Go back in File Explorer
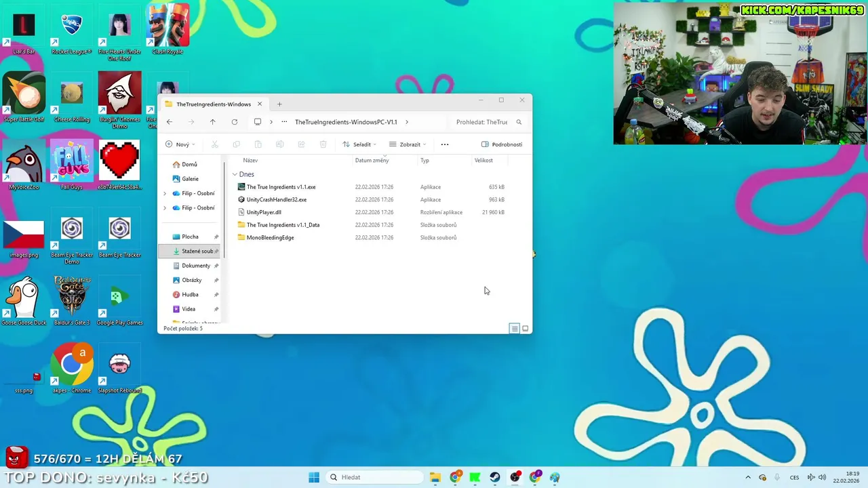868x488 pixels. [x=170, y=122]
